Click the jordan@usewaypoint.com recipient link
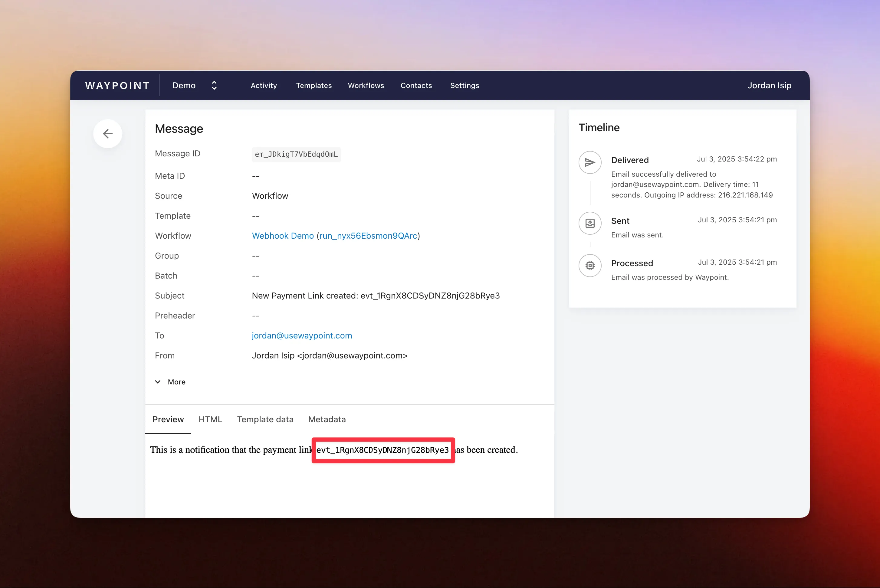The image size is (880, 588). [302, 336]
